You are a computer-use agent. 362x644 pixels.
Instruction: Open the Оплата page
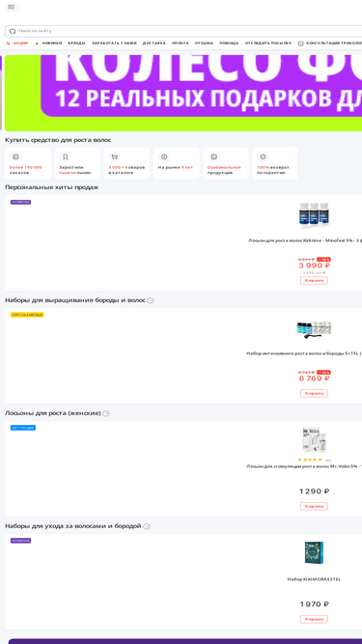tap(181, 43)
